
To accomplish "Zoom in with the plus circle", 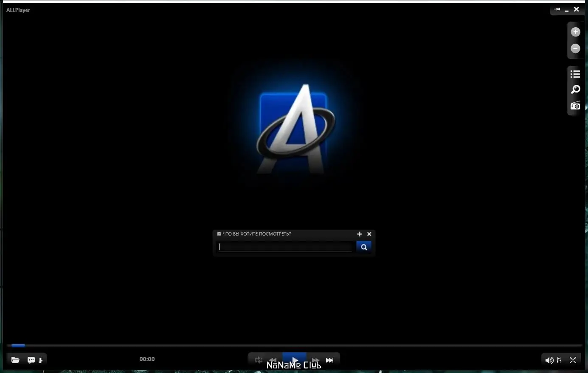I will (575, 32).
